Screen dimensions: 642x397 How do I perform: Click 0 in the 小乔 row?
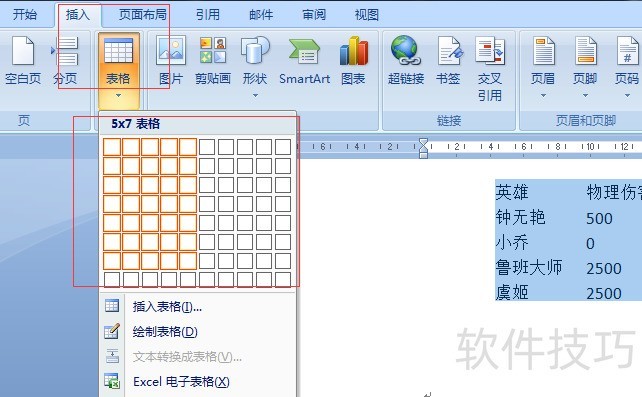(590, 244)
